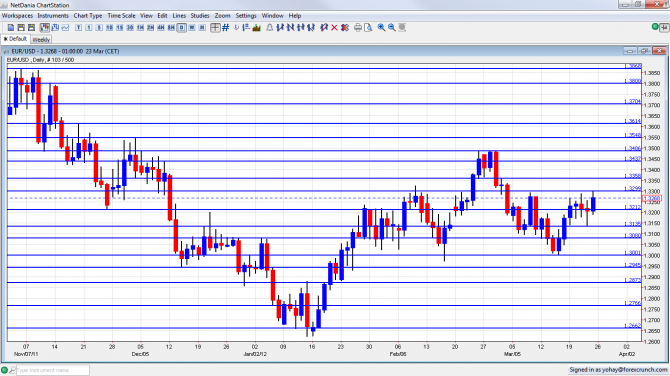
Task: Click the search magnifier beside instrument field
Action: coord(12,370)
